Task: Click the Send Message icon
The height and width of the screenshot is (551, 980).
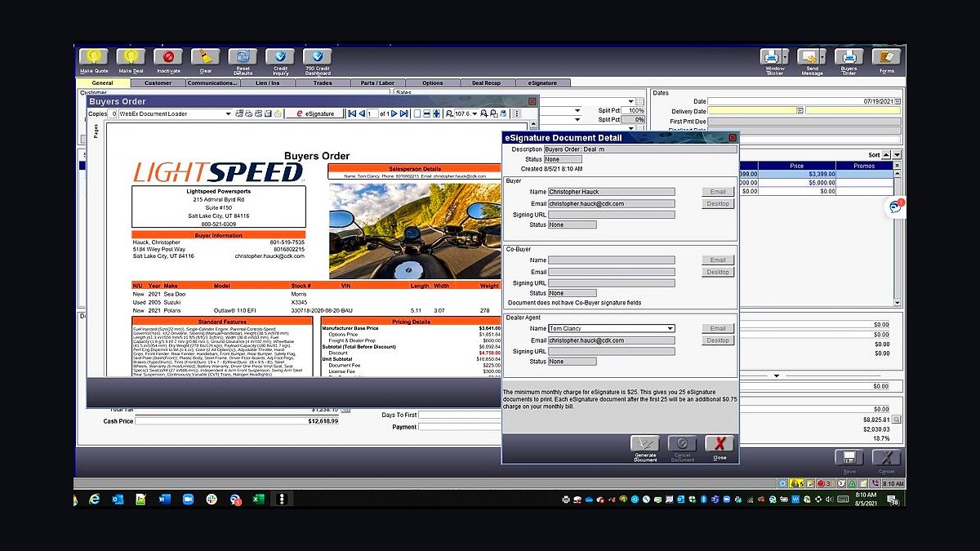Action: [808, 57]
